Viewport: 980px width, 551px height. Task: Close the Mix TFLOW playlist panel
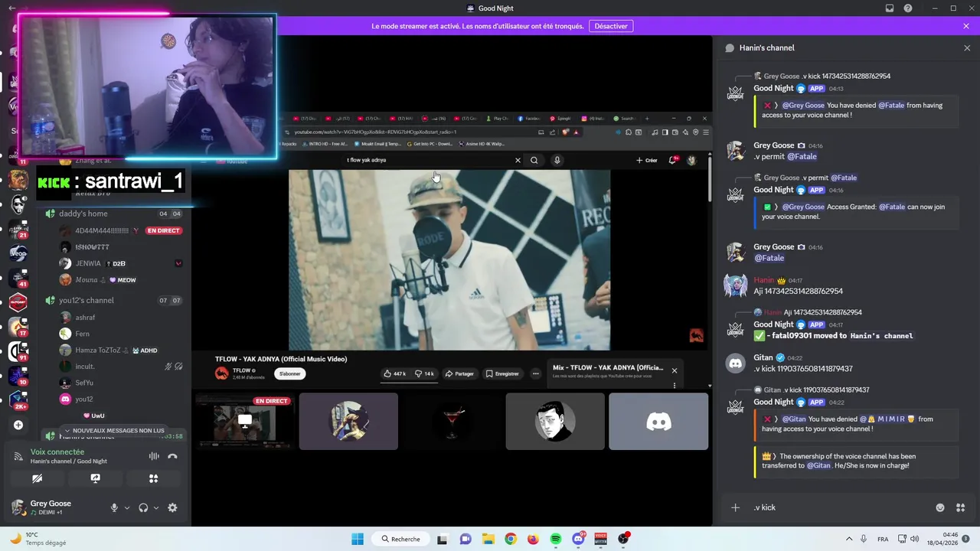(675, 370)
